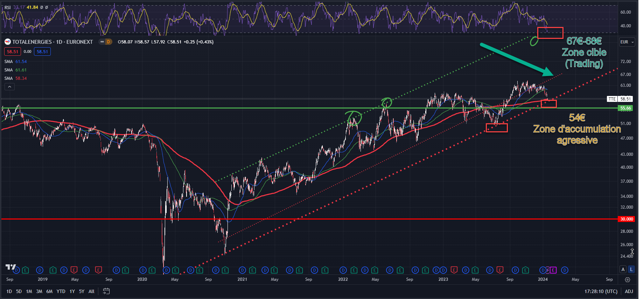Select the 3M time range

point(39,291)
